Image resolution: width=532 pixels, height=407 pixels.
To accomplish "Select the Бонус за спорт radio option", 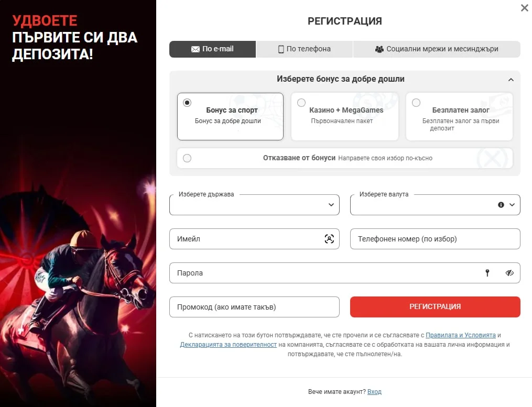I will 187,103.
